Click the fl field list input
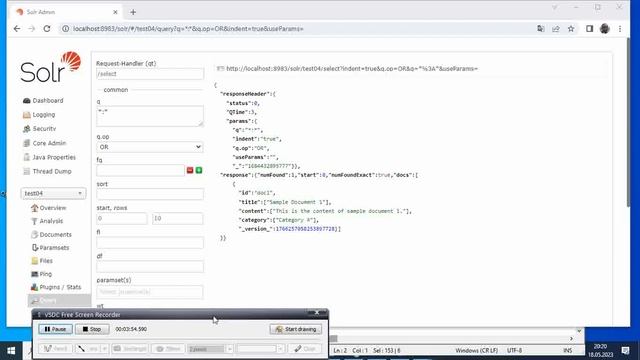 (x=150, y=243)
